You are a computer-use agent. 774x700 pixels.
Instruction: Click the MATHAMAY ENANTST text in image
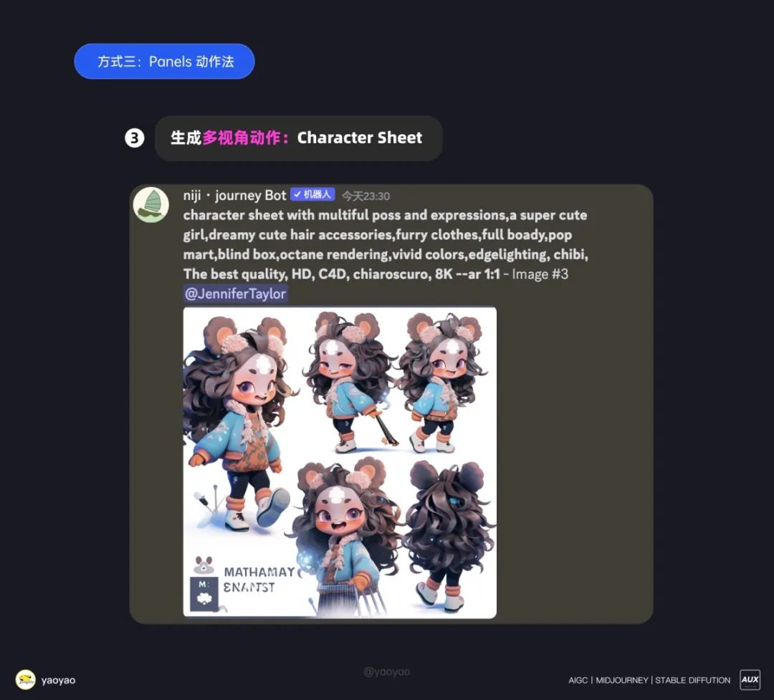(x=259, y=580)
